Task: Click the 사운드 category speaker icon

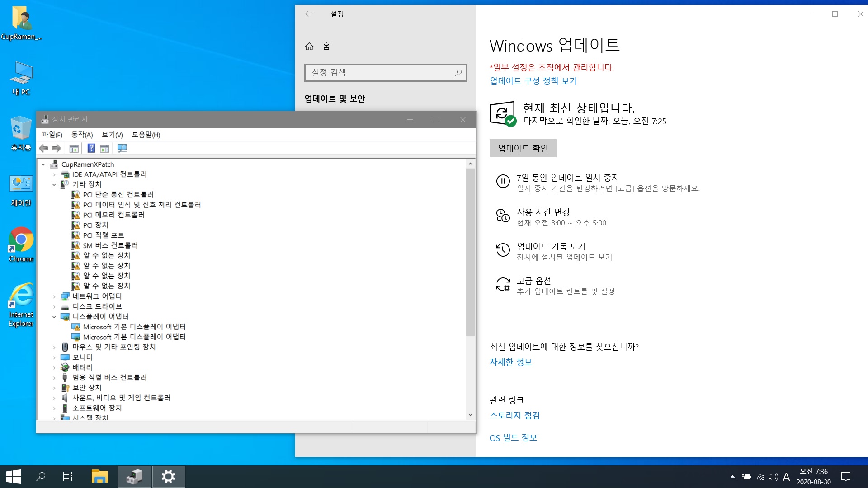Action: 65,398
